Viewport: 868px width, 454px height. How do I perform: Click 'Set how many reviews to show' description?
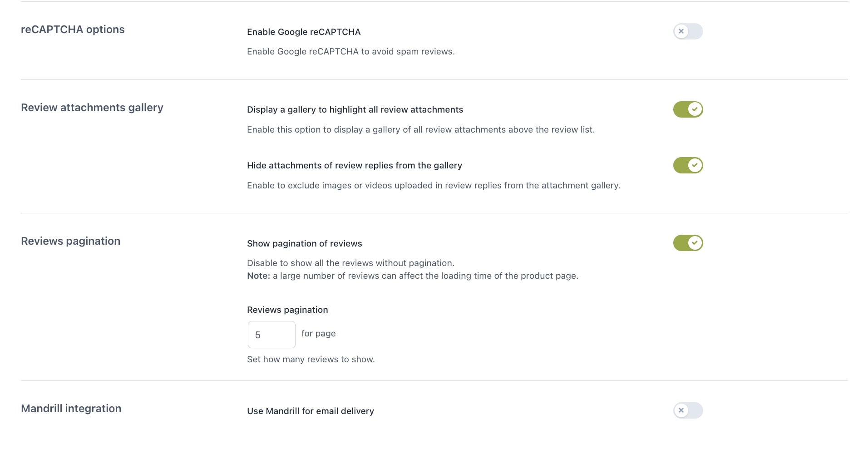pos(311,359)
